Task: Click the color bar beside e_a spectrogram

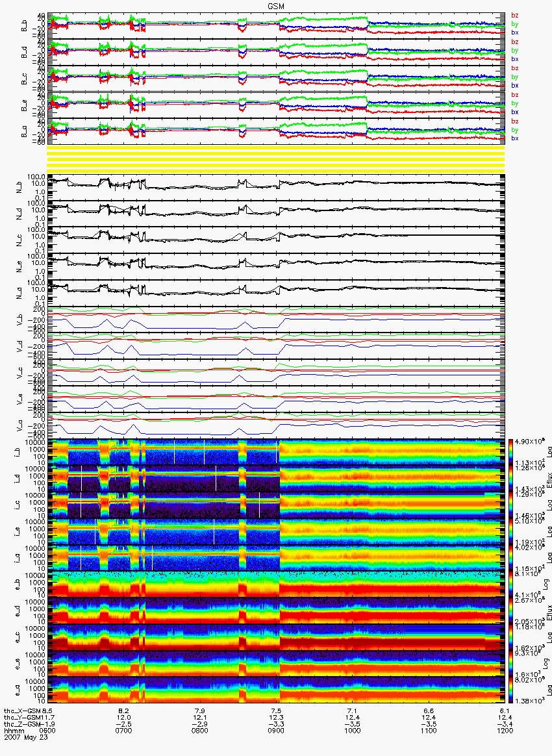Action: click(x=511, y=690)
